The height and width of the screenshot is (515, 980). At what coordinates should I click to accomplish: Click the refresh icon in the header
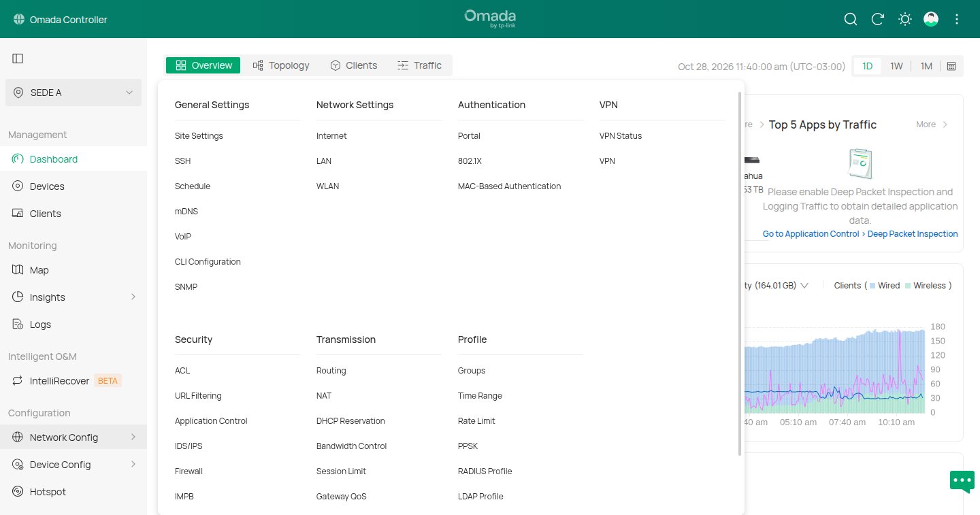tap(877, 19)
